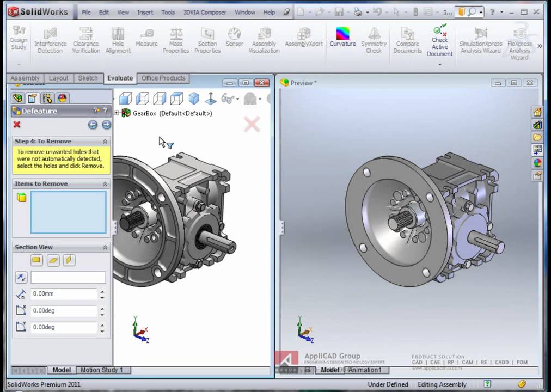The image size is (551, 392).
Task: Open Assembly Visualization
Action: point(264,41)
